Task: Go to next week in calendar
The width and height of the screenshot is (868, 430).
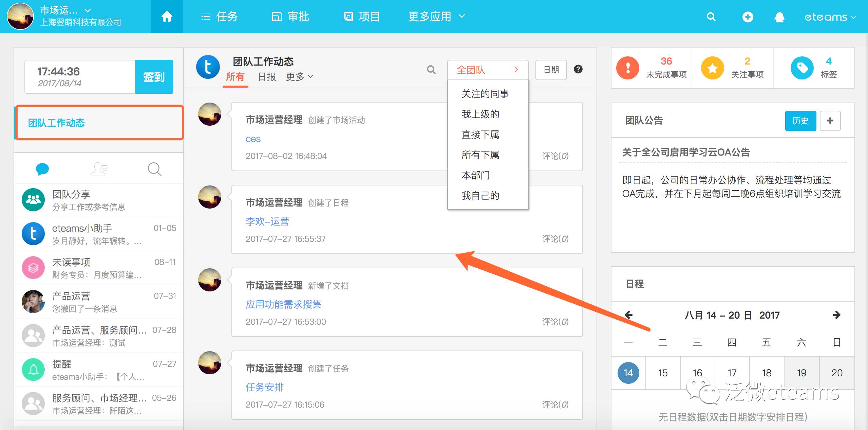Action: click(836, 315)
